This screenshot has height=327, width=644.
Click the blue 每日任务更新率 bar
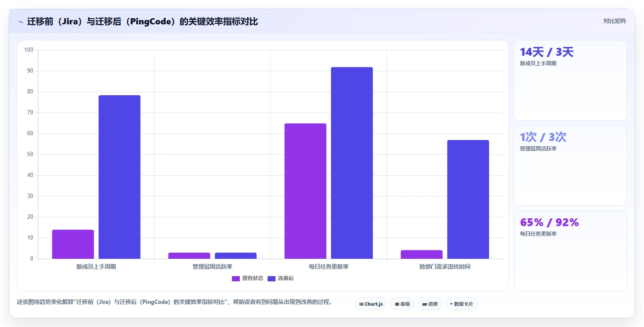[x=352, y=163]
